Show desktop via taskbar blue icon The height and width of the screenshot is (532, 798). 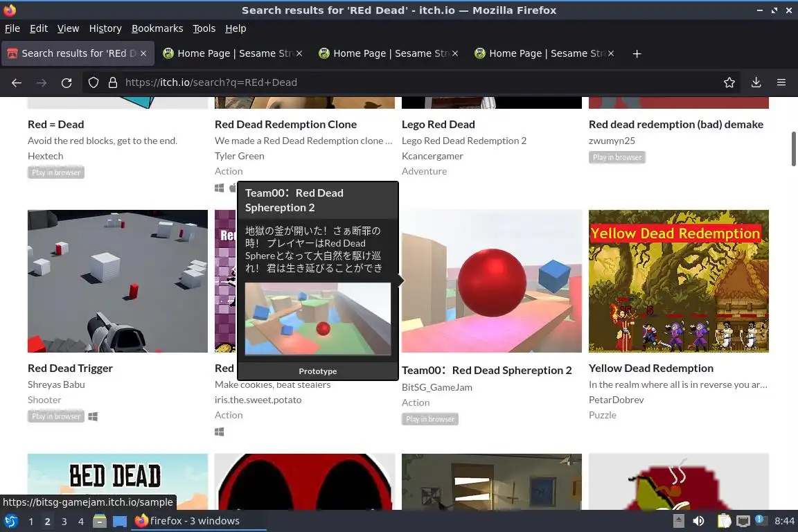(120, 521)
